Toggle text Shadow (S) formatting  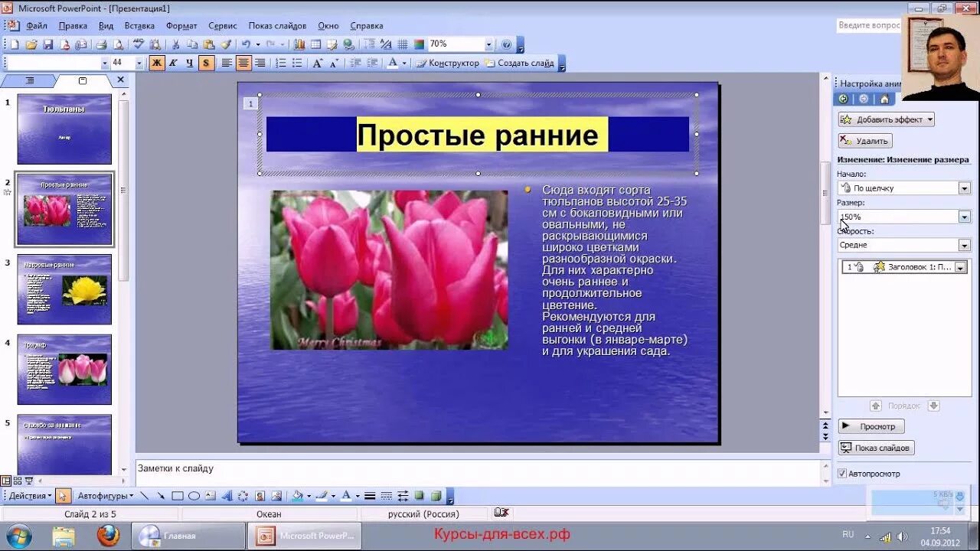(206, 64)
